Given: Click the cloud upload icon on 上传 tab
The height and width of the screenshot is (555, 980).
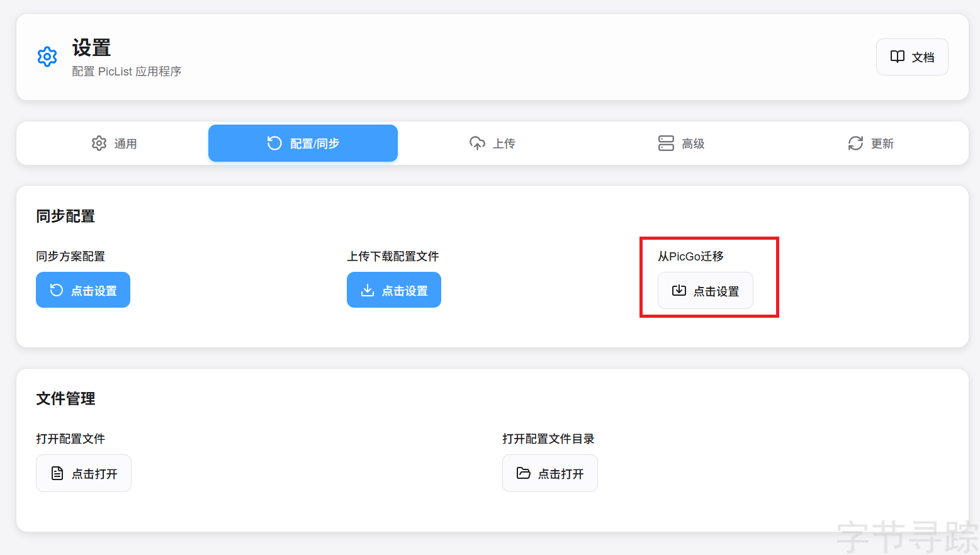Looking at the screenshot, I should (x=477, y=143).
